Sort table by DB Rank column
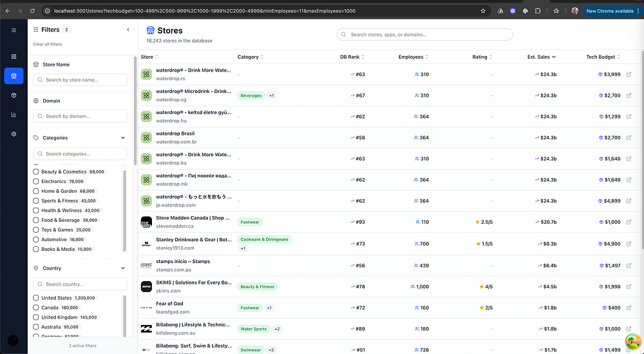Image resolution: width=644 pixels, height=354 pixels. click(x=352, y=57)
